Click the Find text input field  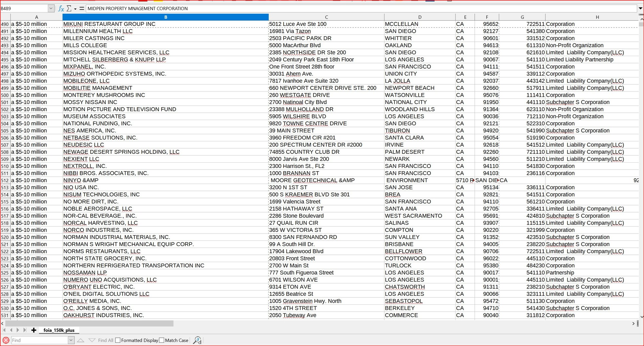click(x=39, y=340)
